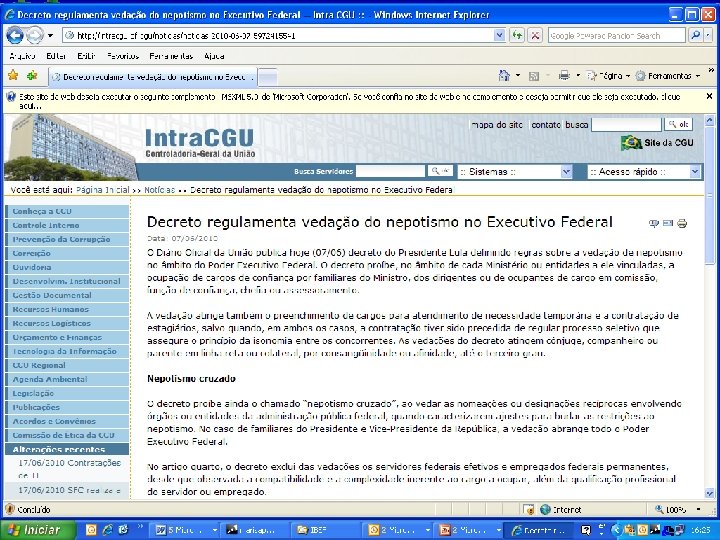Open the contato link

click(546, 124)
